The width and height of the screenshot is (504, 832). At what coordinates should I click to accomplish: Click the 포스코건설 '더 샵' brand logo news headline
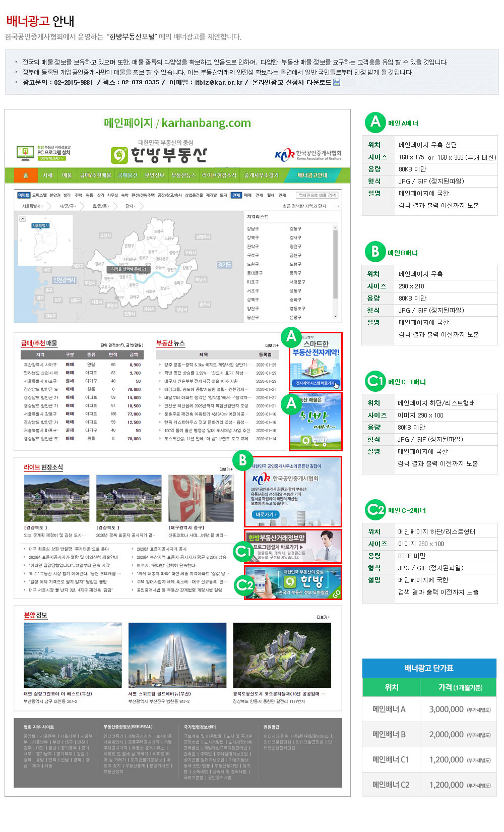coord(206,439)
